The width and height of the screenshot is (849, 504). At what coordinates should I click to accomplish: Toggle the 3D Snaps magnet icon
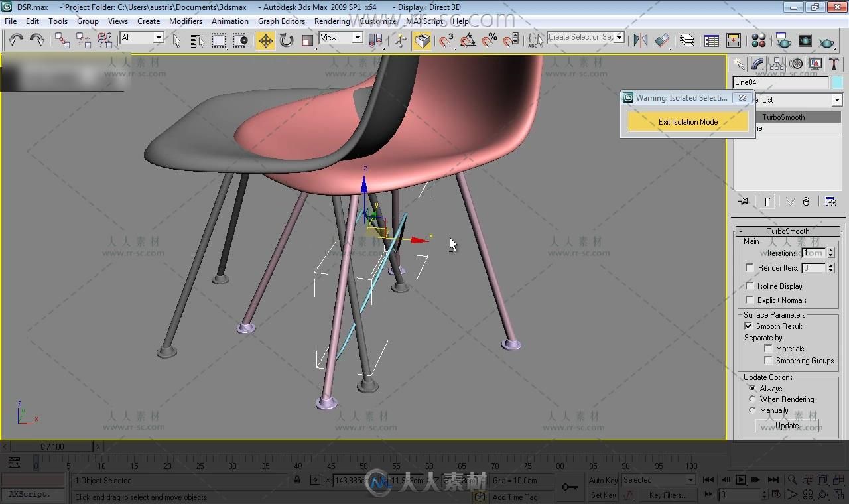tap(447, 40)
